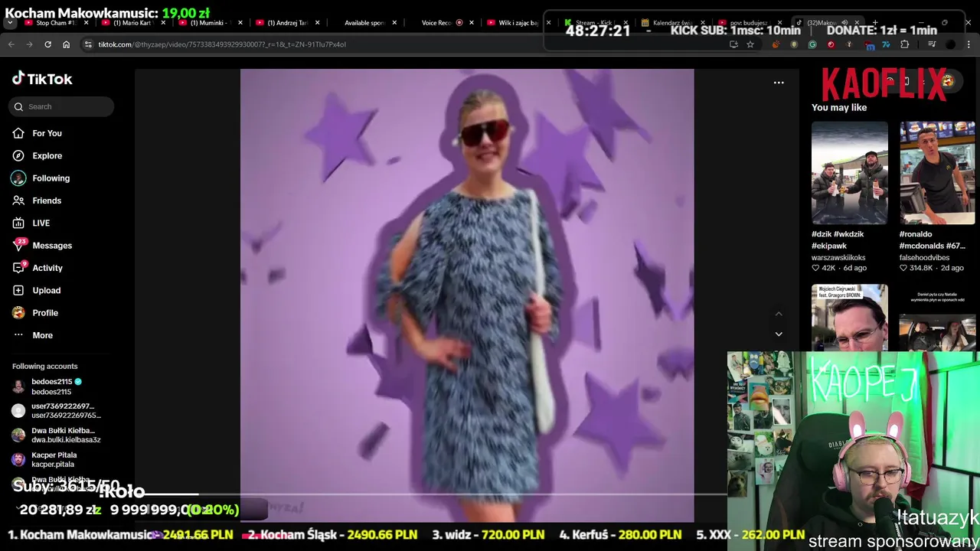This screenshot has height=551, width=980.
Task: Open a new browser tab
Action: [x=875, y=23]
